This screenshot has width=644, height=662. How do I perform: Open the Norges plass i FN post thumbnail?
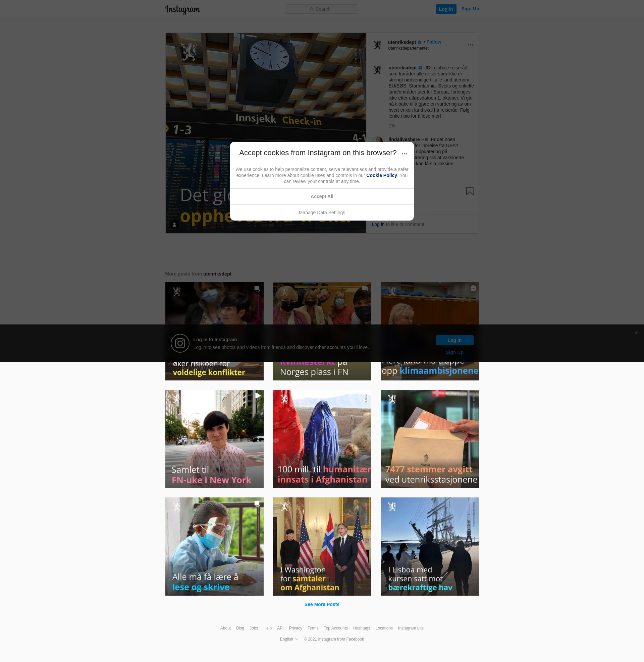click(322, 331)
